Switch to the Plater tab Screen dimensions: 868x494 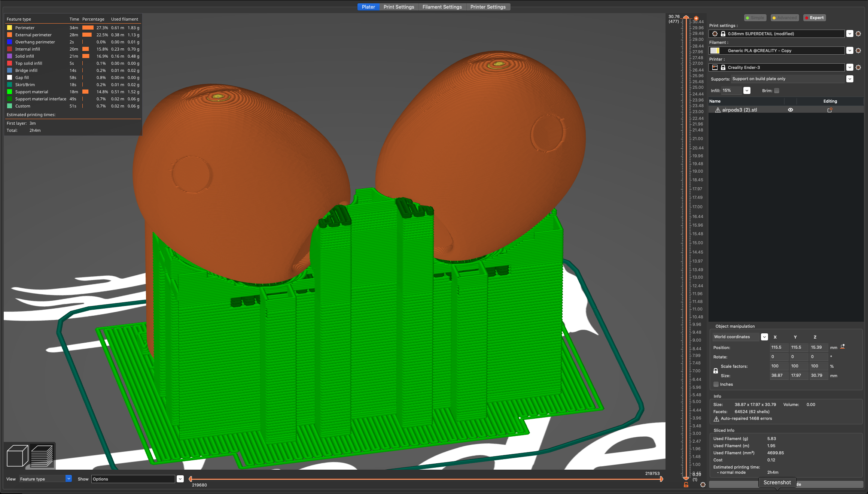pyautogui.click(x=368, y=7)
